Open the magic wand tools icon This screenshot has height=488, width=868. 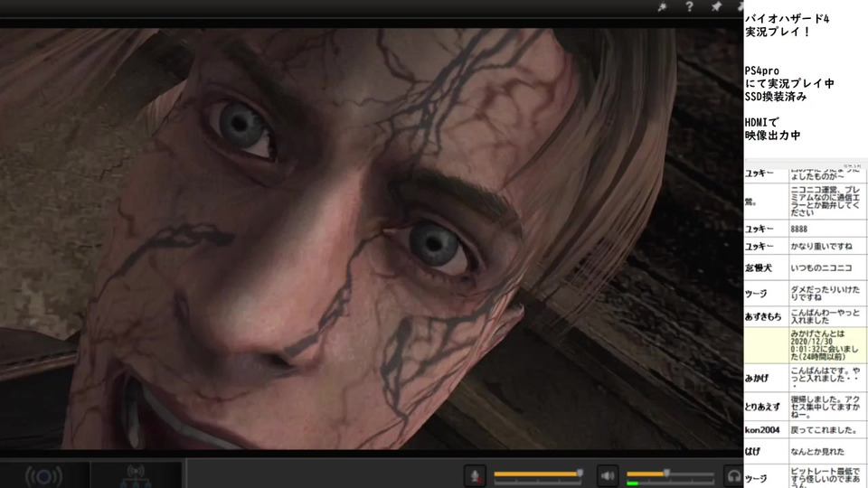[662, 6]
